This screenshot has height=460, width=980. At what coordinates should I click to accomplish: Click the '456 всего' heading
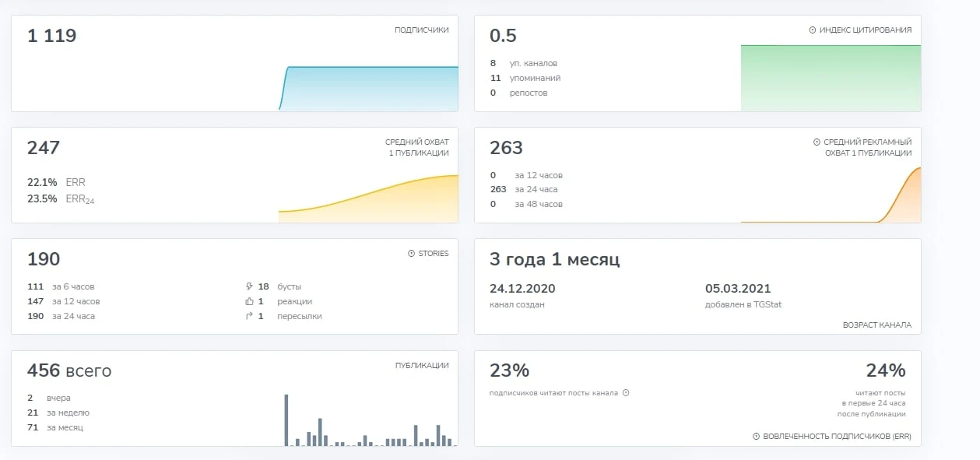click(69, 371)
